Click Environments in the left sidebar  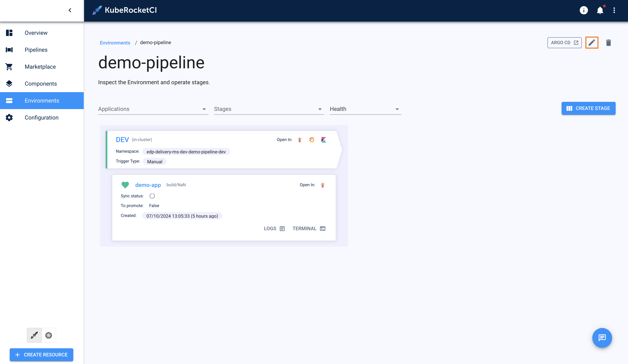tap(42, 101)
